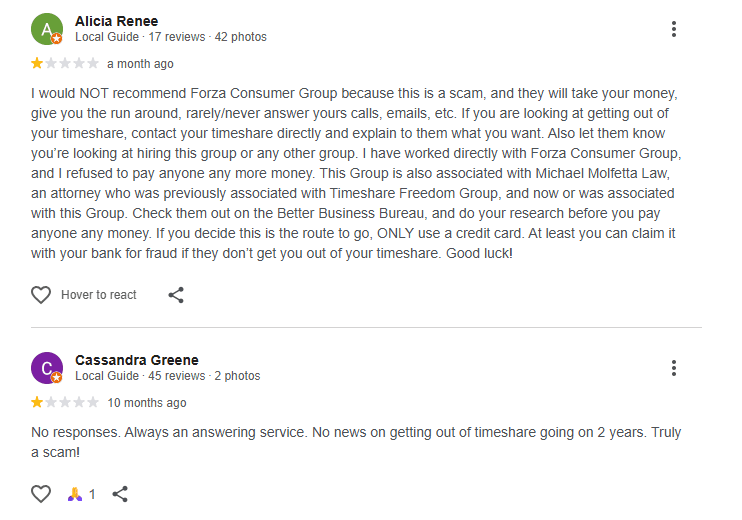
Task: Open Alicia Renee's review options menu
Action: 674,29
